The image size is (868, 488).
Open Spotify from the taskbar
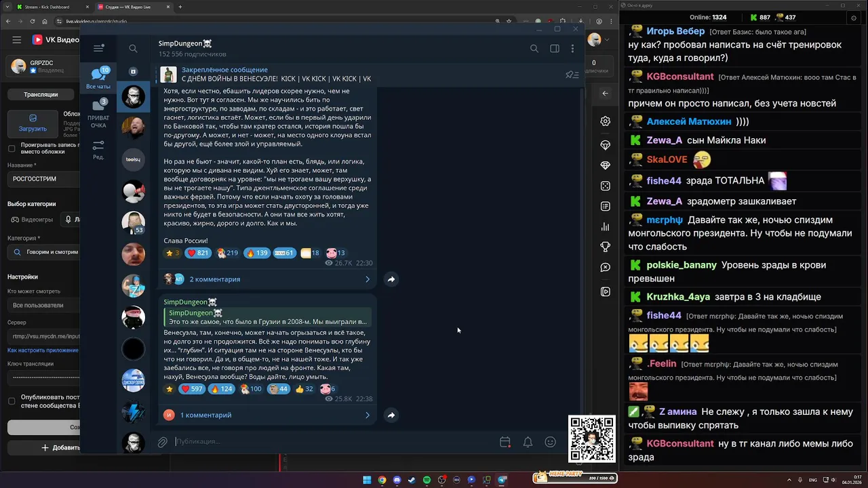click(427, 480)
